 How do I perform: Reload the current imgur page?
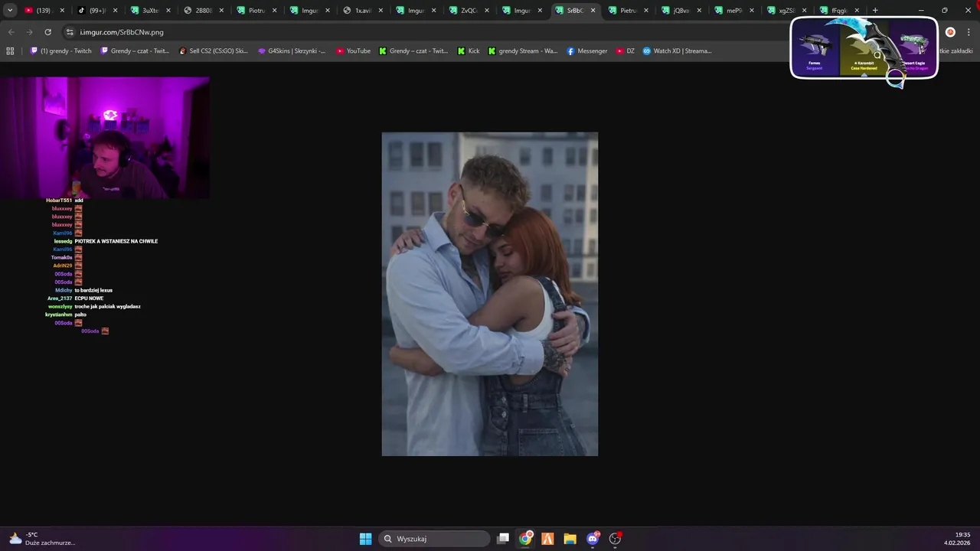(x=47, y=32)
